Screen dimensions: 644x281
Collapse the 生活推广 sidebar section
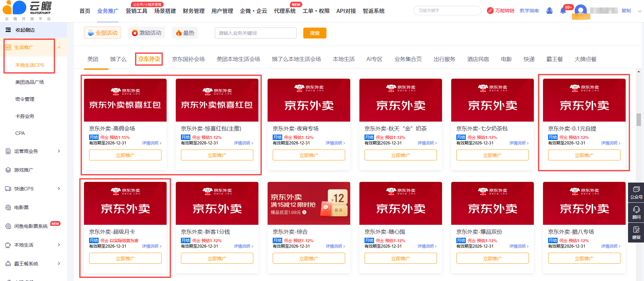click(59, 47)
